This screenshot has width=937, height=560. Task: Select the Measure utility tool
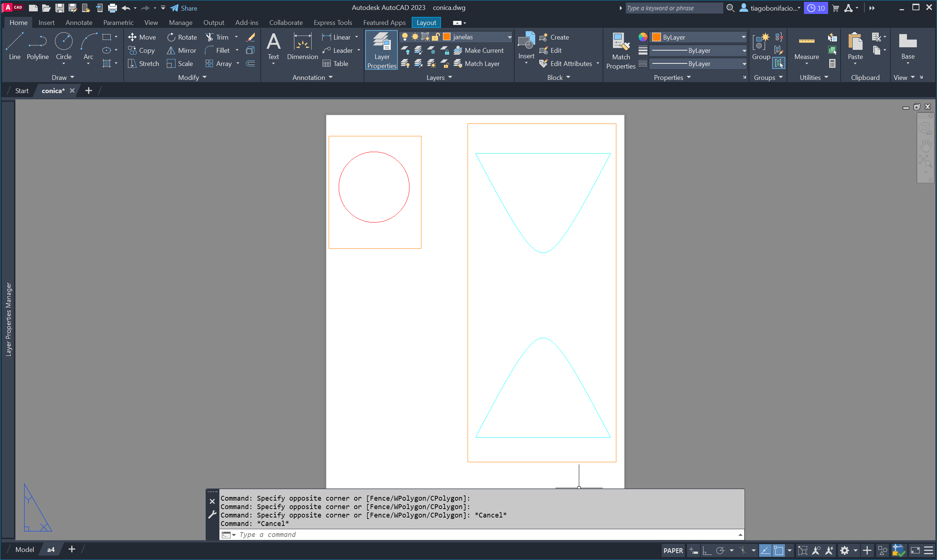tap(806, 47)
